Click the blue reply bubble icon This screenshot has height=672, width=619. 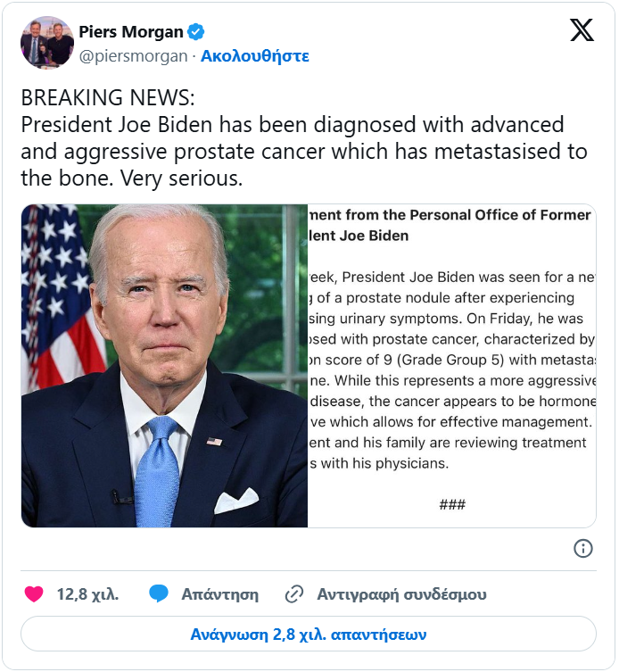[x=159, y=594]
